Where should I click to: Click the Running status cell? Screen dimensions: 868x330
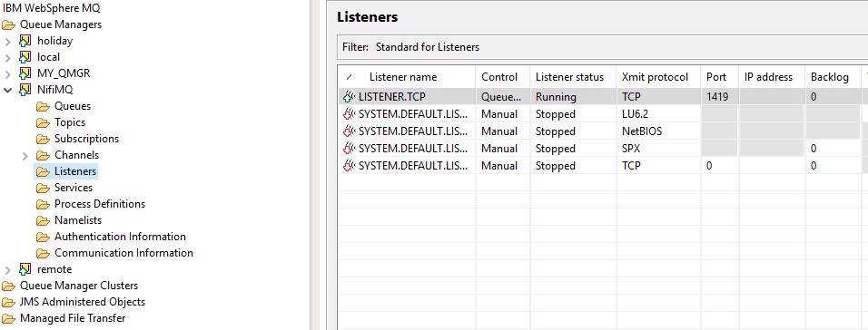pos(574,97)
